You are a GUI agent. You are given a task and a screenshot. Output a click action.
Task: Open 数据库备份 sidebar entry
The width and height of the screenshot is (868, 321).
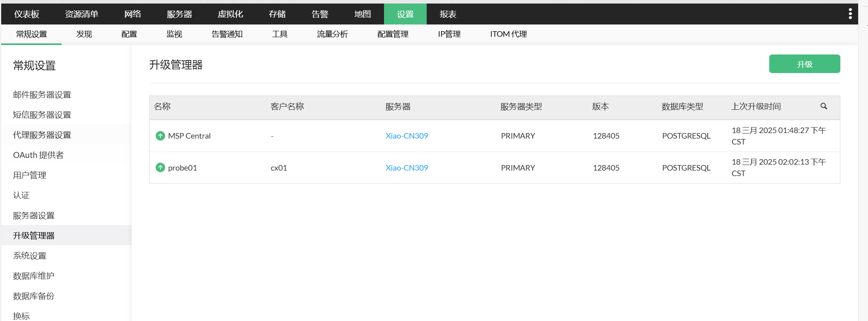click(x=34, y=296)
